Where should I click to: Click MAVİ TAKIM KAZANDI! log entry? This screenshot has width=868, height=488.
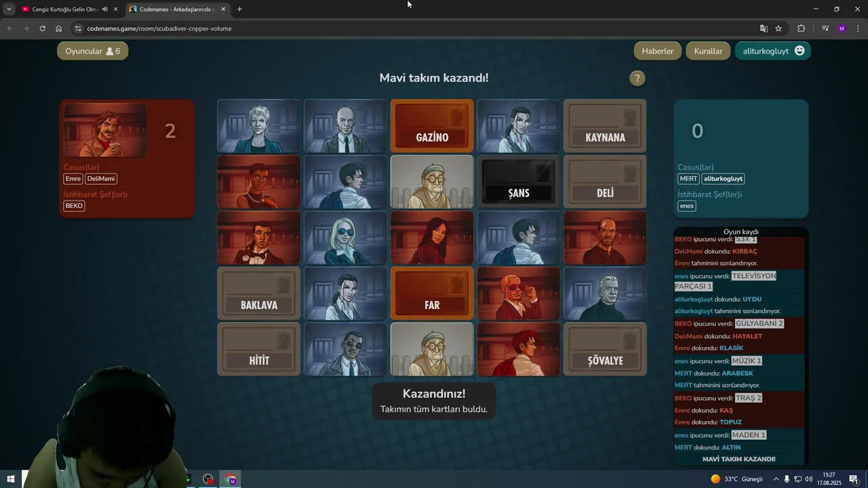tap(738, 459)
